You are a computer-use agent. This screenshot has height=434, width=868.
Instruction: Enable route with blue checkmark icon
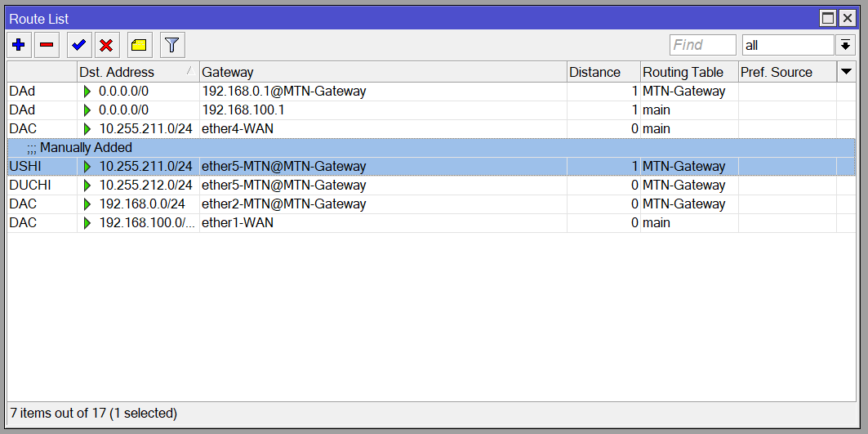tap(79, 45)
